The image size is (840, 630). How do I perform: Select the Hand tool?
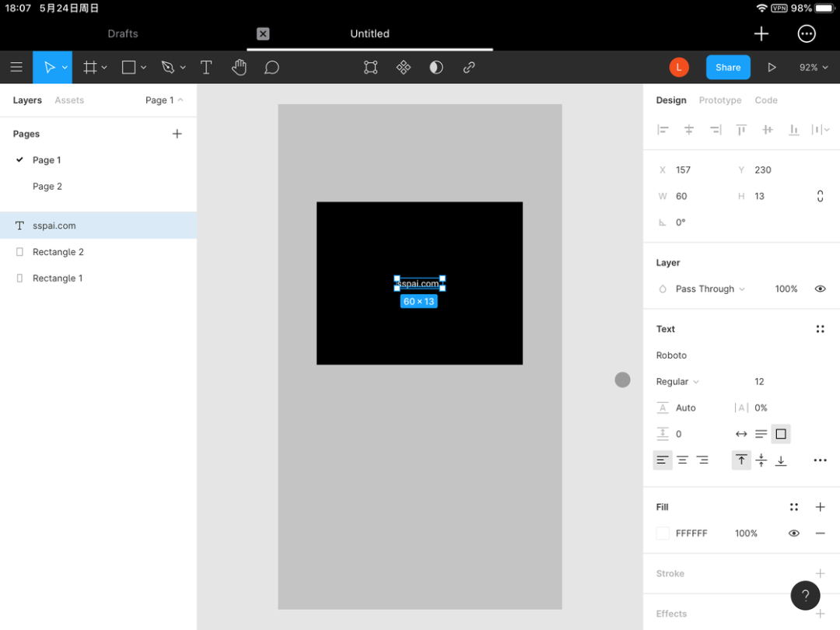click(x=239, y=68)
